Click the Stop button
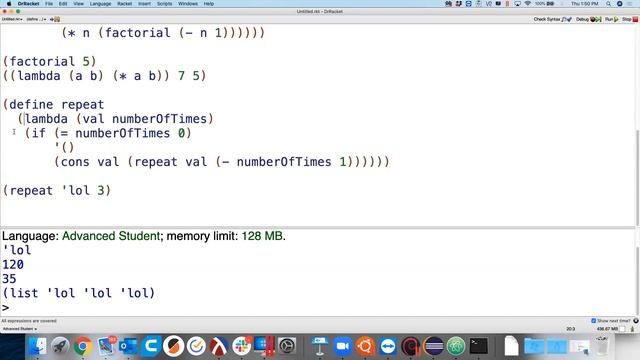The width and height of the screenshot is (640, 360). tap(629, 19)
